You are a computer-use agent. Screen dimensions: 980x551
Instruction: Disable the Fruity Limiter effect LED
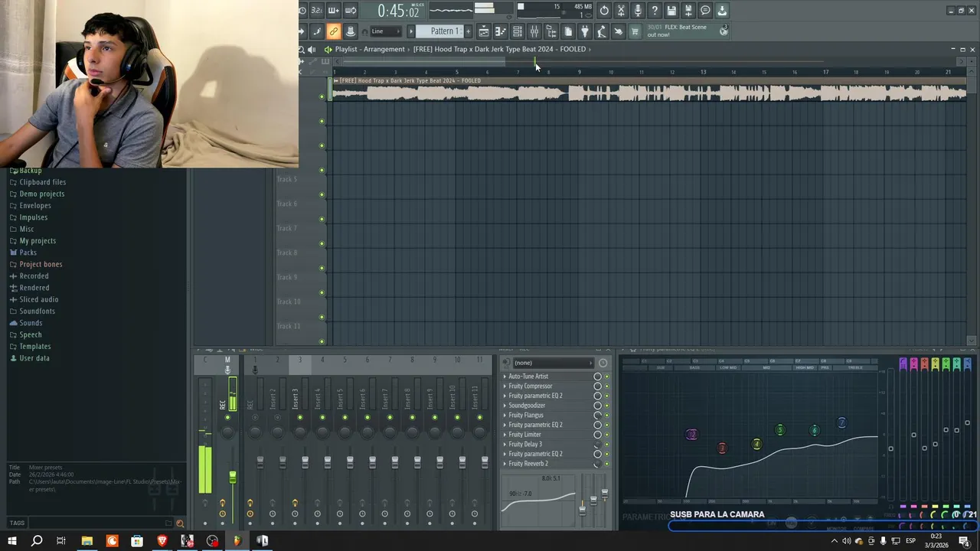tap(607, 435)
